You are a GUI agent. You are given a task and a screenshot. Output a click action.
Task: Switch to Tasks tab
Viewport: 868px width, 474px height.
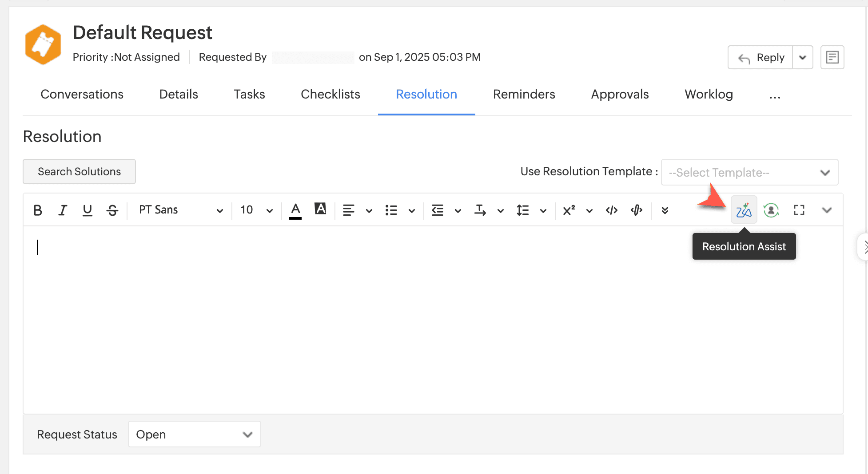(249, 94)
